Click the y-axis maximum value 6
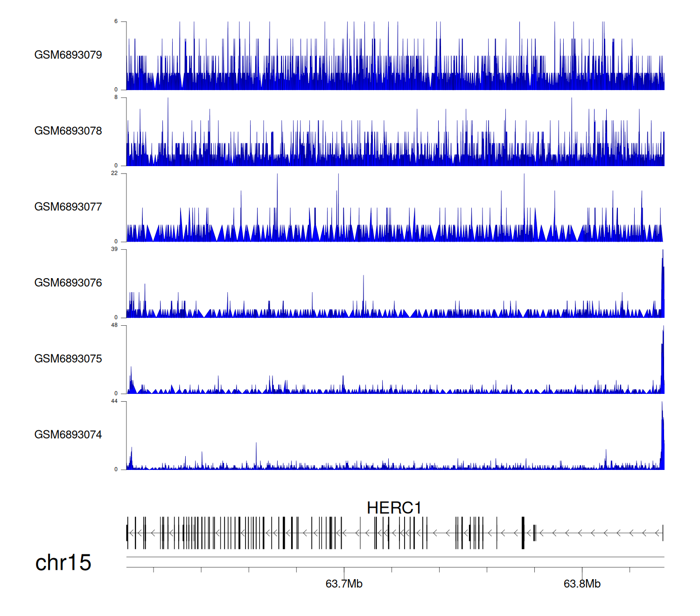This screenshot has width=700, height=616. (116, 21)
